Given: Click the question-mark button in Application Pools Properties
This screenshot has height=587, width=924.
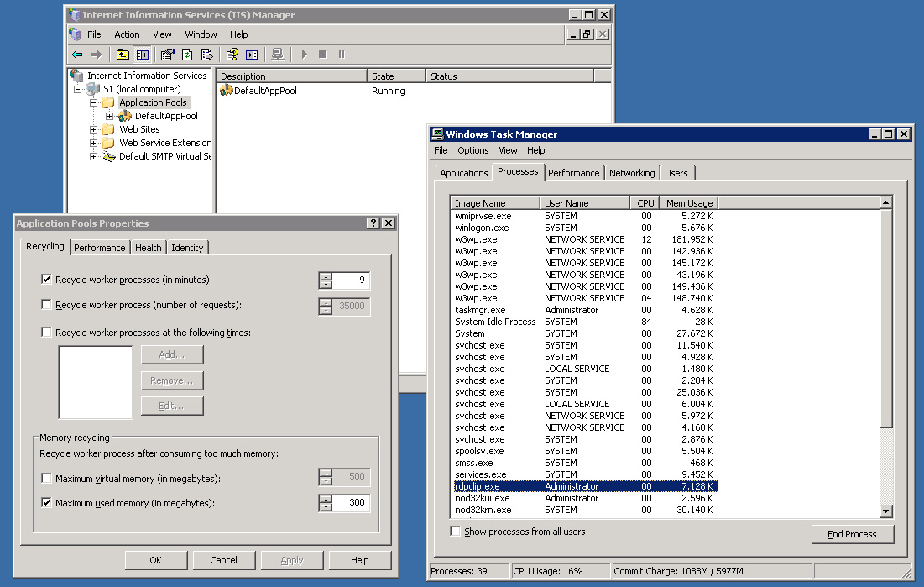Looking at the screenshot, I should [x=373, y=223].
